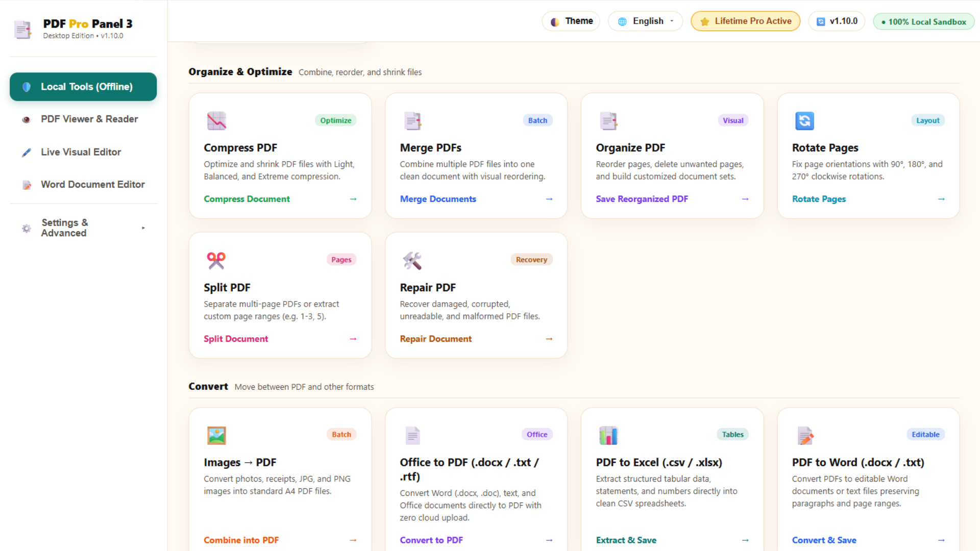The height and width of the screenshot is (551, 980).
Task: Click the Optimize tag on Compress PDF
Action: (336, 120)
